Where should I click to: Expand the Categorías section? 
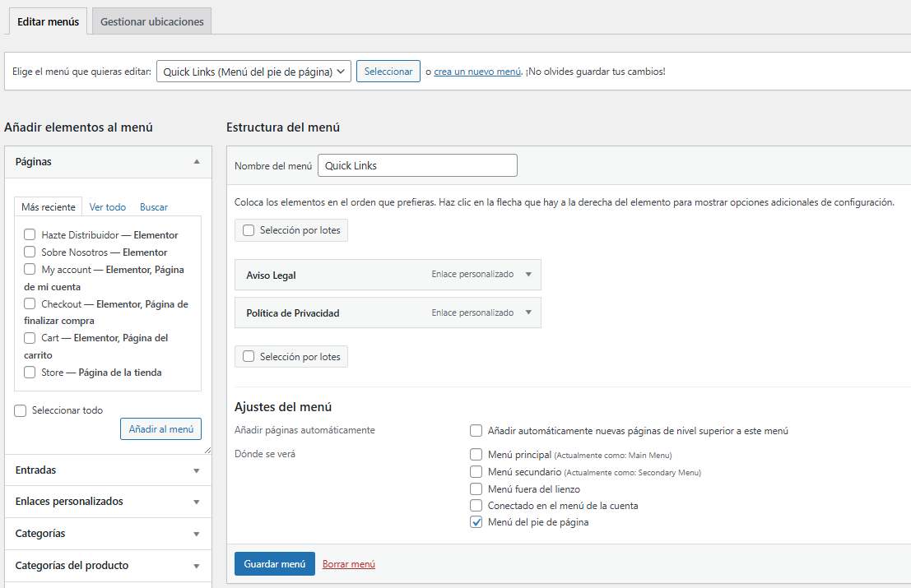[x=196, y=534]
